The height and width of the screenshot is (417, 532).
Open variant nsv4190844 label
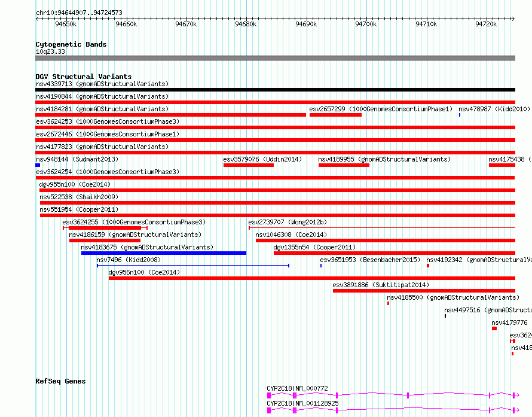coord(102,96)
